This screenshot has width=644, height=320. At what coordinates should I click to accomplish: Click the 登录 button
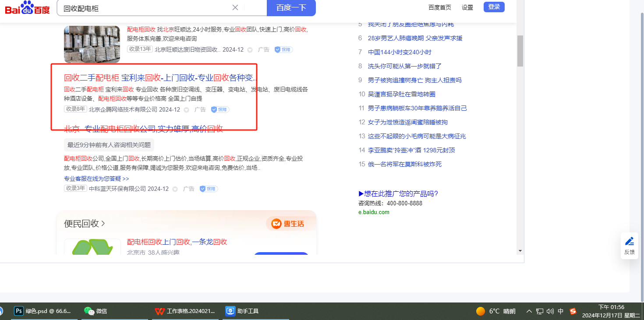[x=494, y=7]
